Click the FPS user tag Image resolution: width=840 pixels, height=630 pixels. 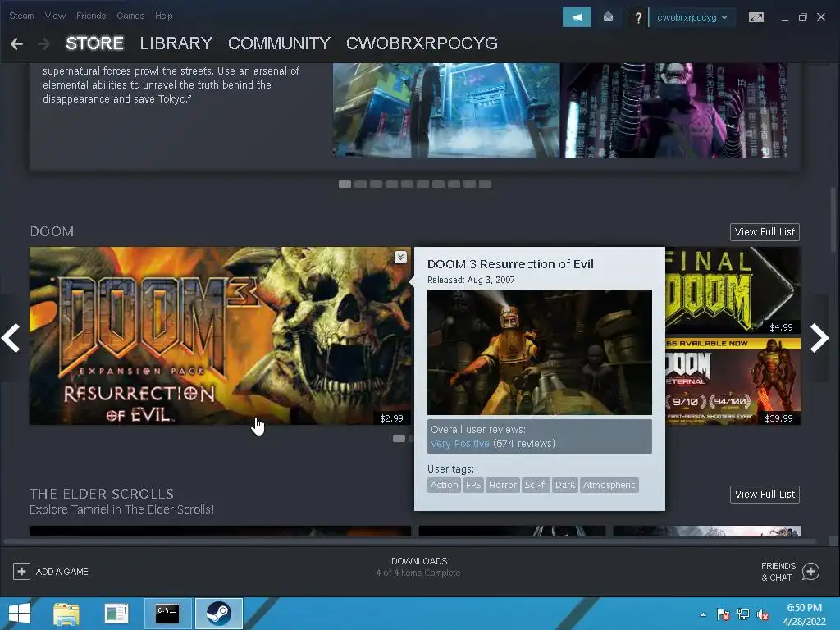point(473,486)
